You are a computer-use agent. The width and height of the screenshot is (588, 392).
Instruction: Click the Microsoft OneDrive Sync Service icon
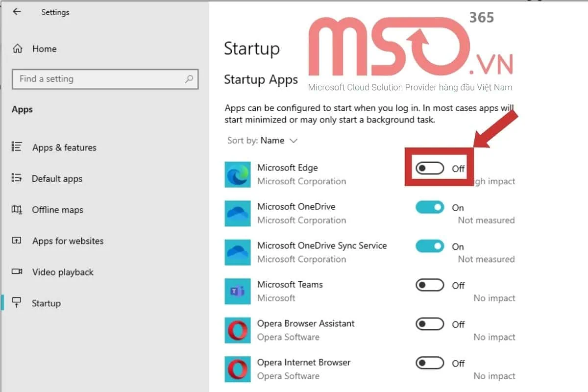238,252
